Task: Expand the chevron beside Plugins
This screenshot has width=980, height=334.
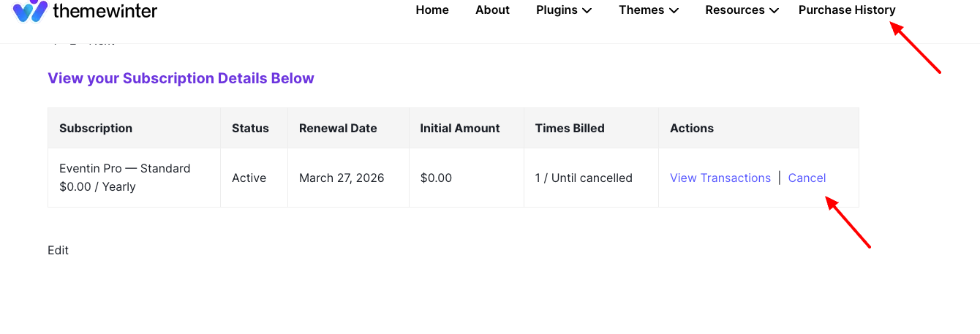Action: pos(587,11)
